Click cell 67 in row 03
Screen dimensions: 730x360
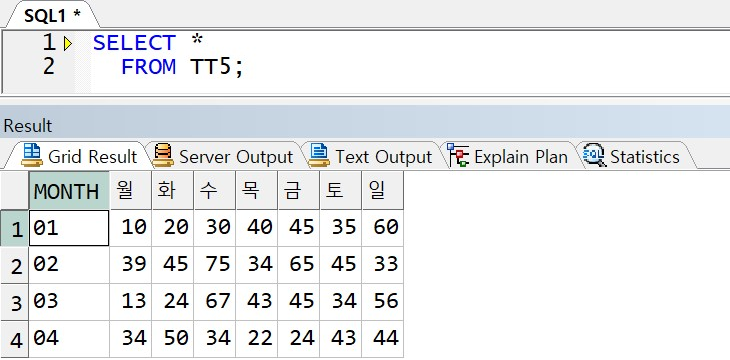[214, 302]
